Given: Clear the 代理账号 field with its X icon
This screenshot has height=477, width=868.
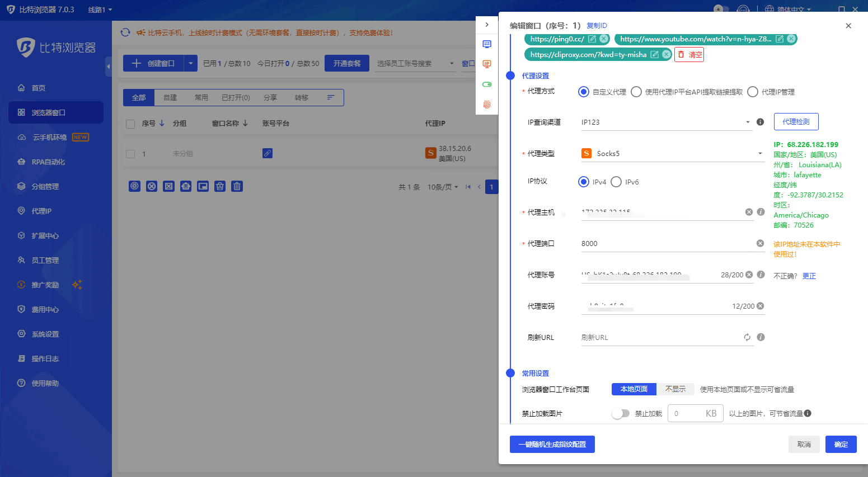Looking at the screenshot, I should 749,275.
